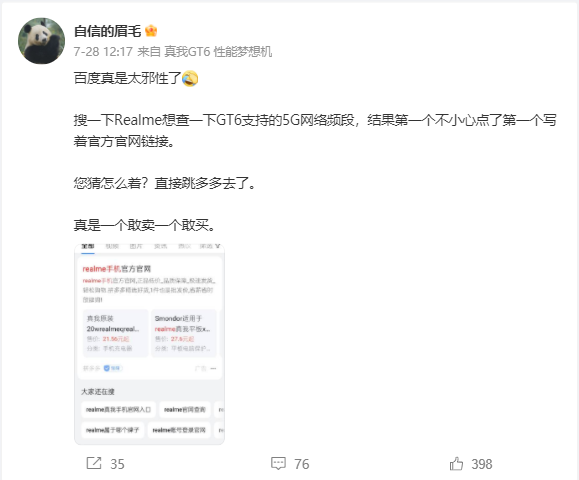Viewport: 579px width, 480px height.
Task: Select the 全部 tab in embedded screenshot
Action: 88,246
